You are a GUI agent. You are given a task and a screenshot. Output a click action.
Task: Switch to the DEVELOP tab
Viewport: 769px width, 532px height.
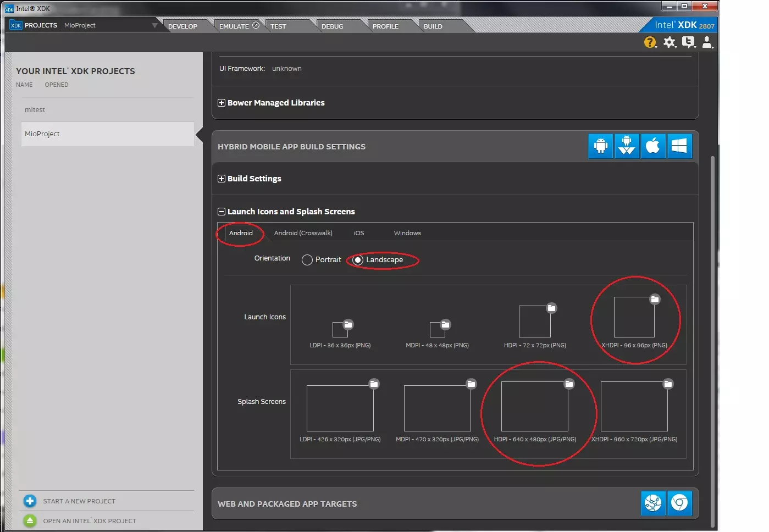(182, 26)
